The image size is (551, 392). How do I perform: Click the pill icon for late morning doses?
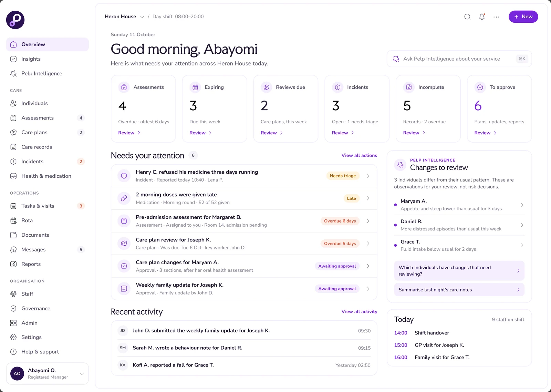[124, 198]
